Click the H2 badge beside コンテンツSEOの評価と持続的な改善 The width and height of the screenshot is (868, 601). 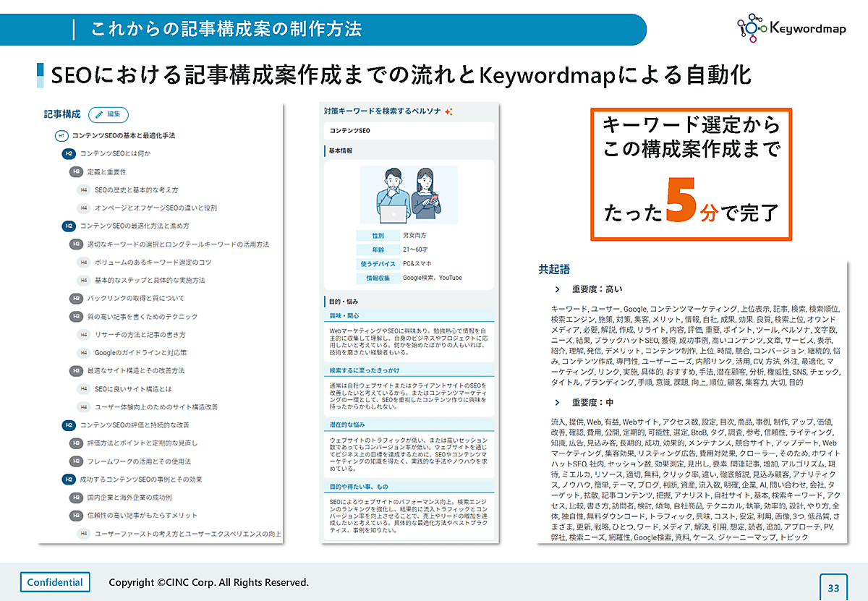pyautogui.click(x=69, y=425)
